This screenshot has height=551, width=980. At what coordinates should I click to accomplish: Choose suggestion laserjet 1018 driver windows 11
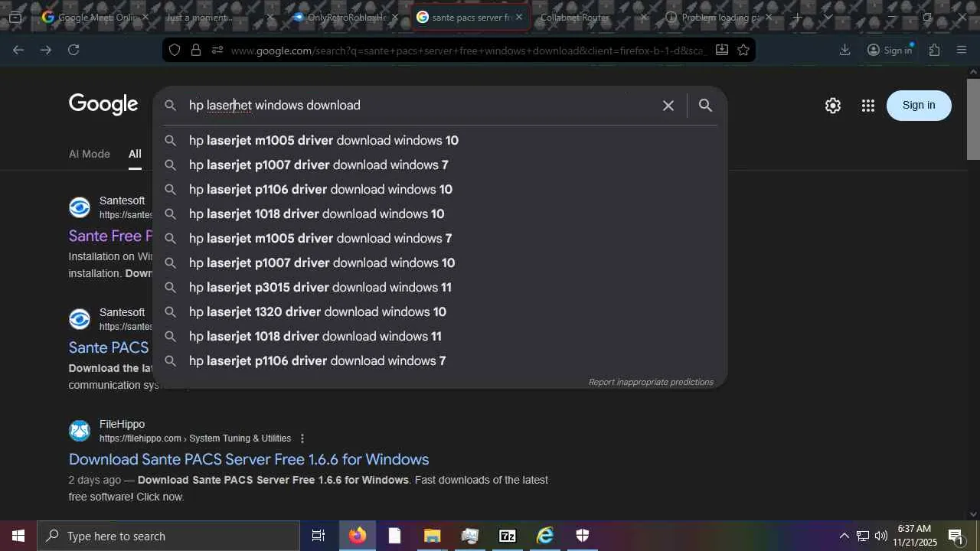(440, 337)
